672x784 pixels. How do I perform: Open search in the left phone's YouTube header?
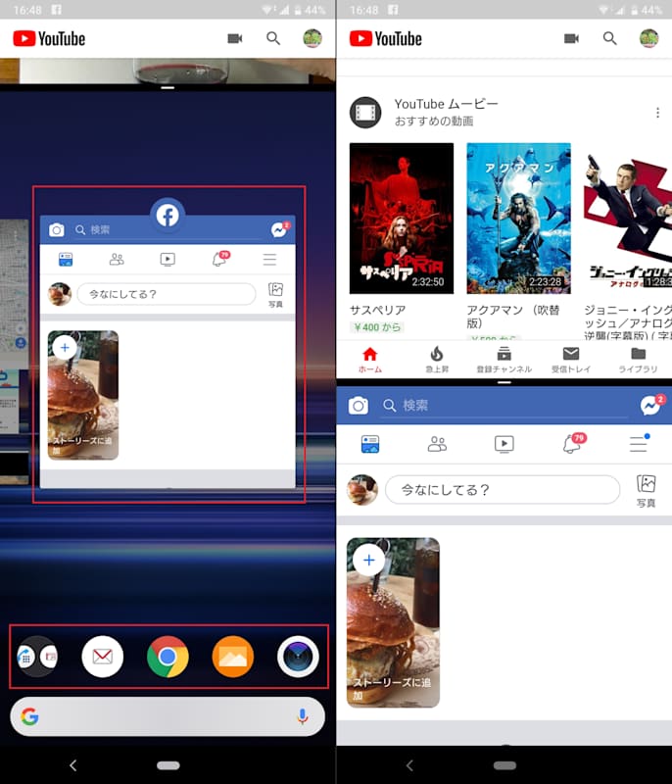pyautogui.click(x=272, y=38)
